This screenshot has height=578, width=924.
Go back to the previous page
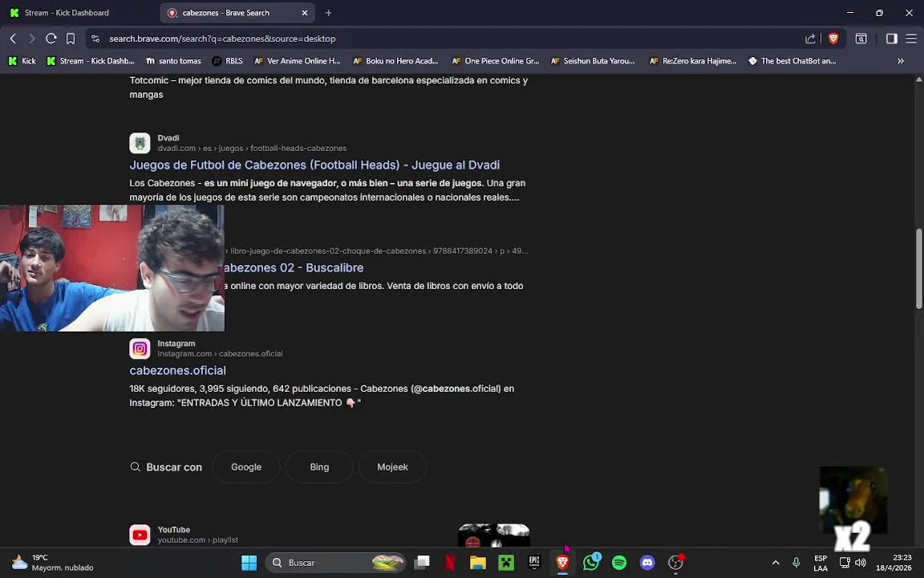click(x=13, y=39)
